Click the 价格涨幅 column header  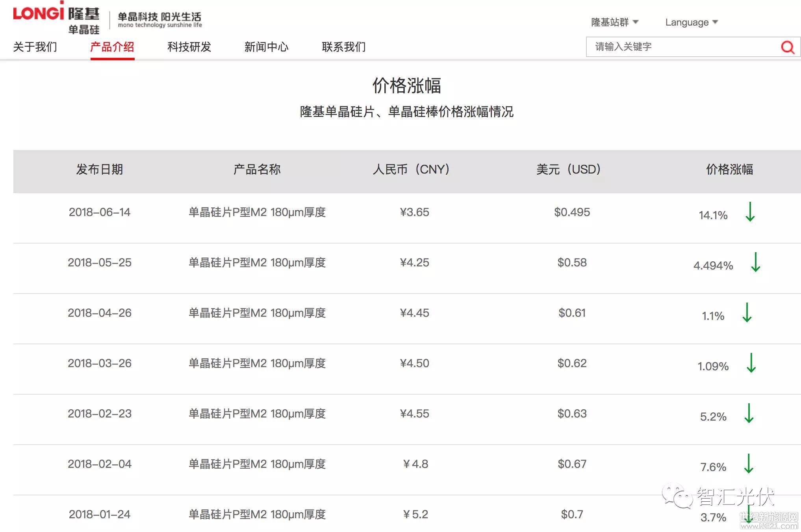coord(729,170)
